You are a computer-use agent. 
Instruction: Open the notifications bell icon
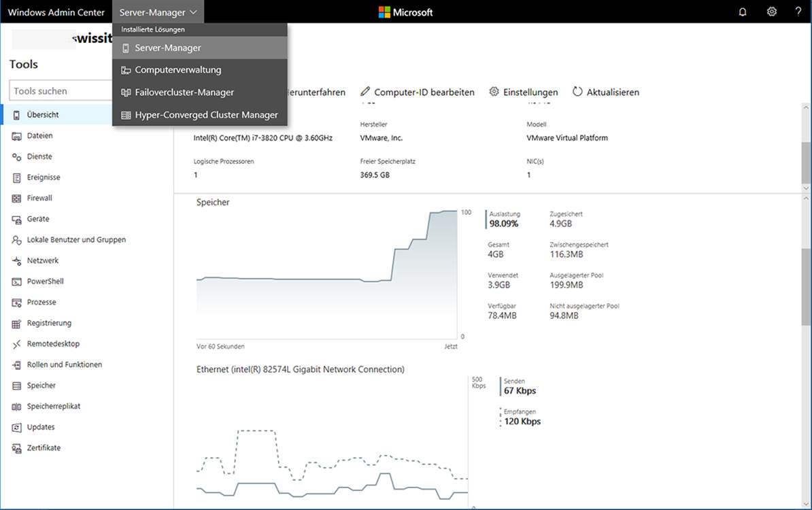point(743,12)
